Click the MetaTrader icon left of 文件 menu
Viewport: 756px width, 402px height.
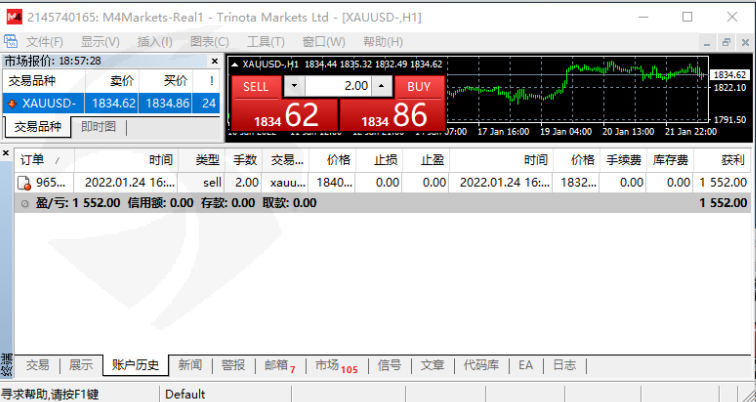point(11,42)
